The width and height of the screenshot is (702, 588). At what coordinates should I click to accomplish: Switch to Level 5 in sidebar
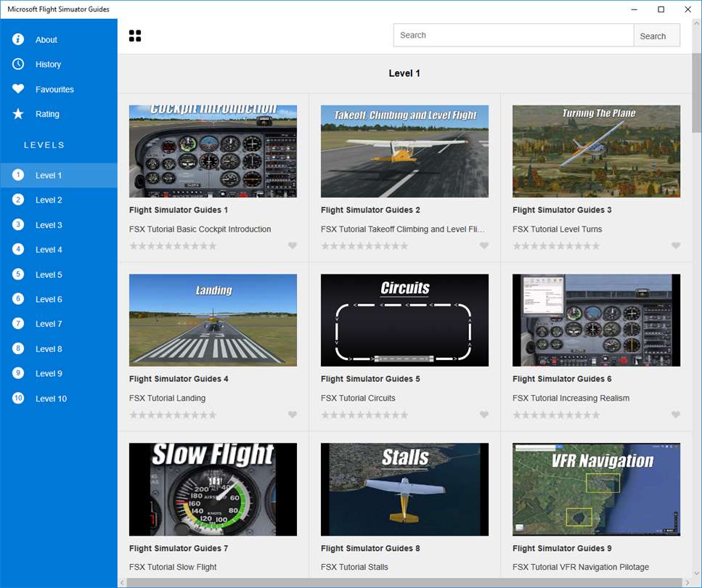(x=59, y=274)
